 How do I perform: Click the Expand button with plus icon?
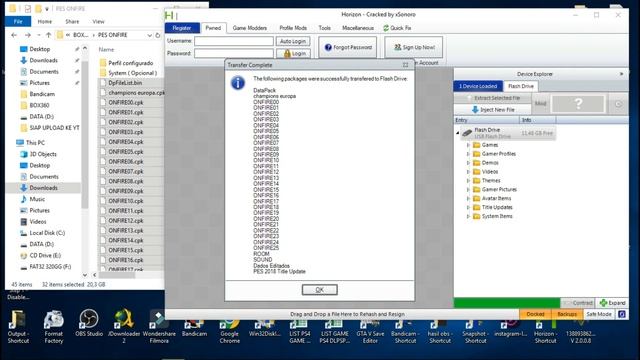pyautogui.click(x=612, y=303)
